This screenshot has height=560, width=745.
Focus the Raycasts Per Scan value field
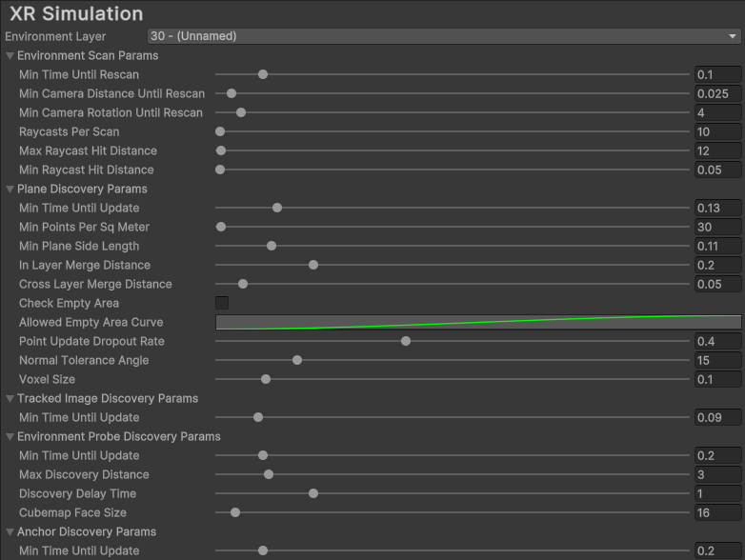[717, 131]
